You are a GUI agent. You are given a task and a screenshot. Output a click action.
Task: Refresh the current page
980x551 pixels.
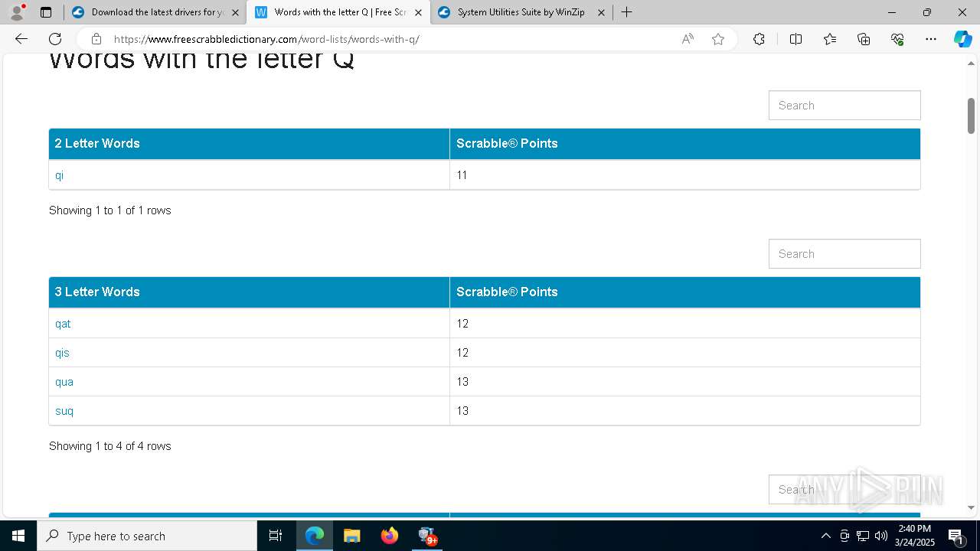55,39
